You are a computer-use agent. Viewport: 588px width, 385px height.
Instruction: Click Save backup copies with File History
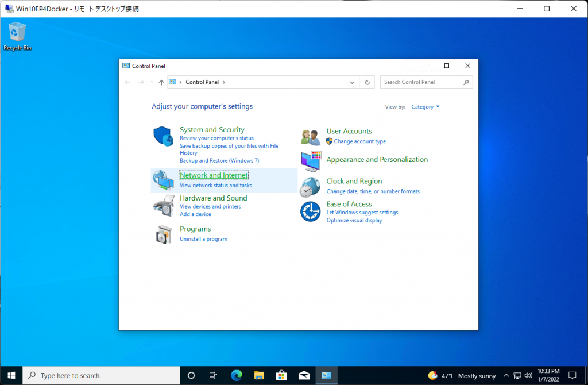pyautogui.click(x=229, y=149)
